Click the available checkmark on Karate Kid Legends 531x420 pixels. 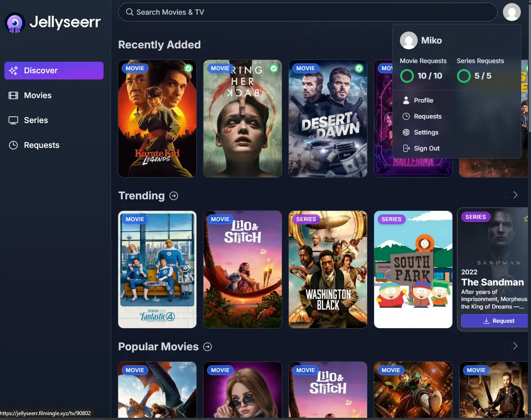click(x=188, y=68)
